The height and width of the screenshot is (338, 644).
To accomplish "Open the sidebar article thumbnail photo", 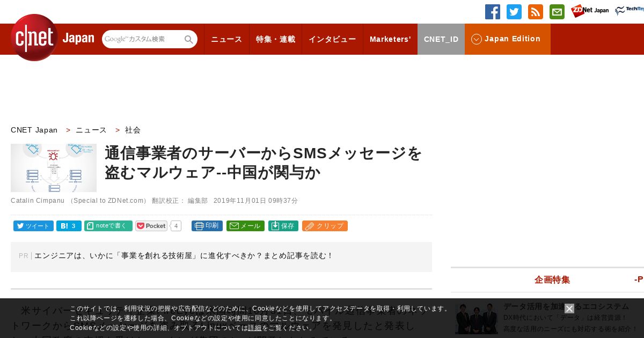I will pyautogui.click(x=477, y=319).
